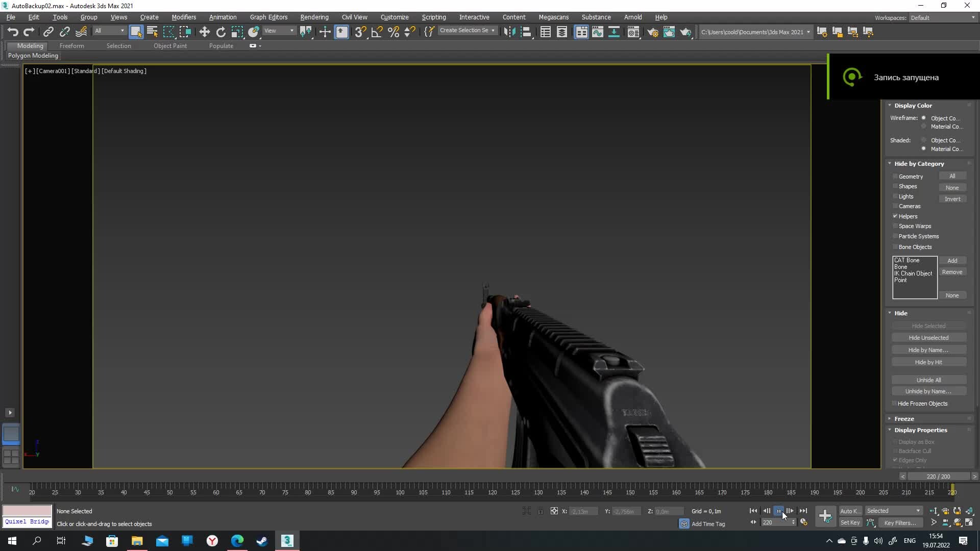Select the Move tool in toolbar
The image size is (980, 551).
pos(204,32)
